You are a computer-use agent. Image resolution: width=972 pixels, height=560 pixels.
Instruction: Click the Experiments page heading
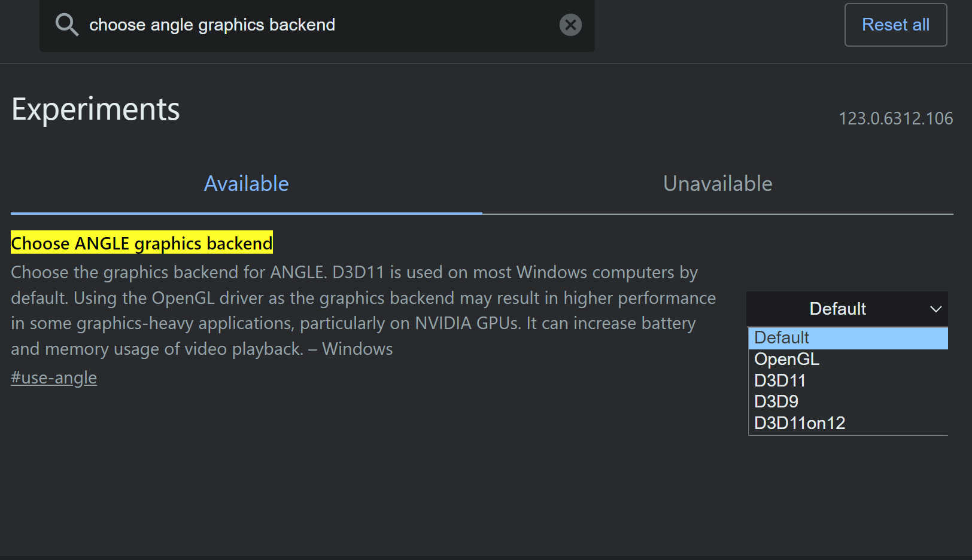(96, 109)
